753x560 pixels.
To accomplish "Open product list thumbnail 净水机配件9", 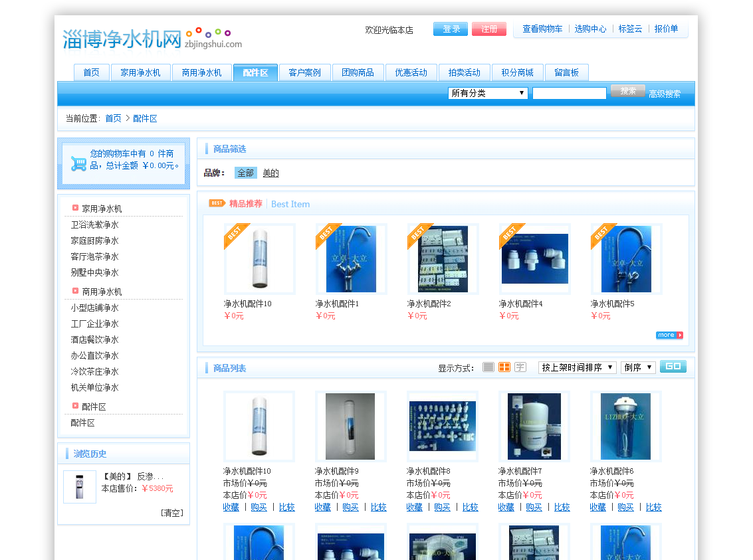I will [x=350, y=426].
